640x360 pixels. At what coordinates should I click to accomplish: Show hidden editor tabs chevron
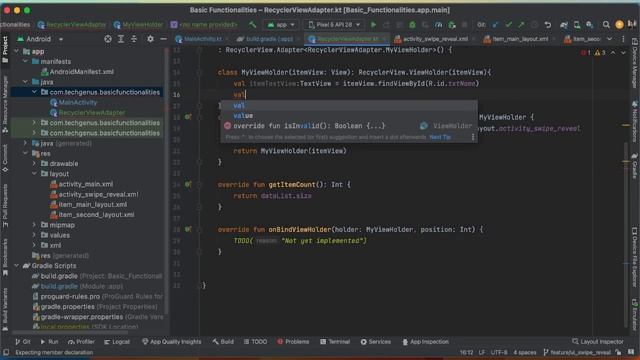(609, 39)
